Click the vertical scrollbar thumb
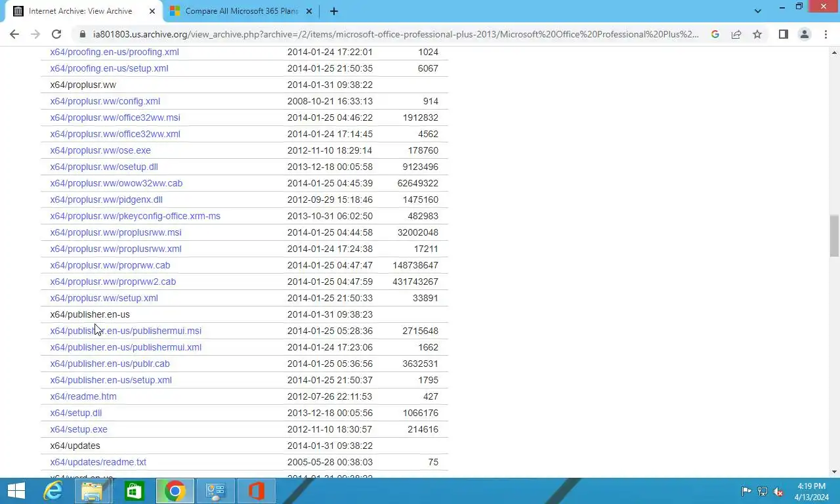 click(834, 236)
